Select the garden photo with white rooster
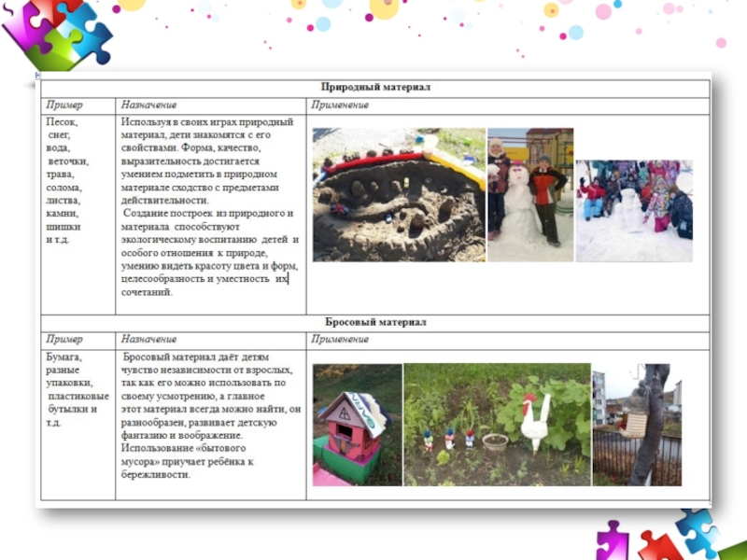The height and width of the screenshot is (560, 747). click(497, 425)
